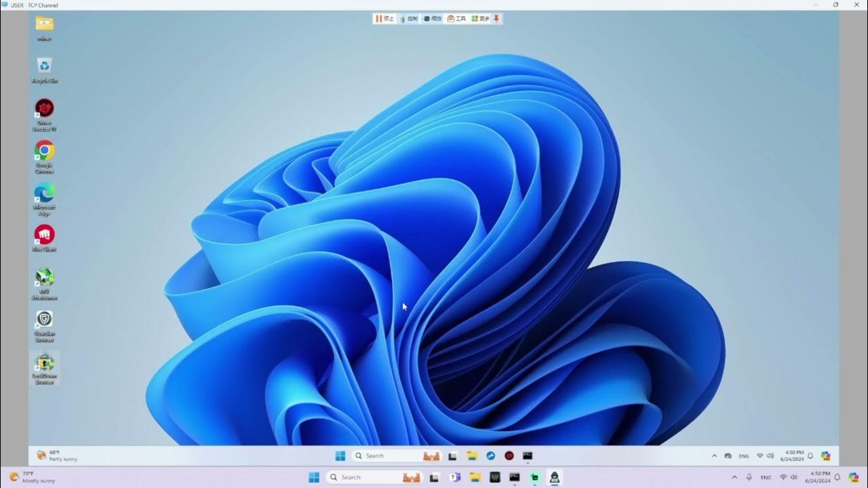Open Microsoft Edge desktop shortcut
The height and width of the screenshot is (488, 868).
[x=44, y=199]
